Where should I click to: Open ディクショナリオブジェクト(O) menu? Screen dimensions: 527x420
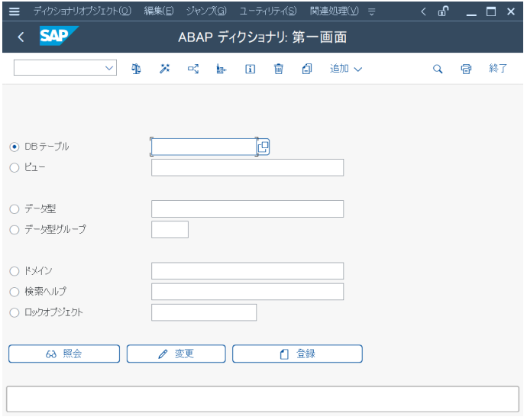click(x=82, y=11)
